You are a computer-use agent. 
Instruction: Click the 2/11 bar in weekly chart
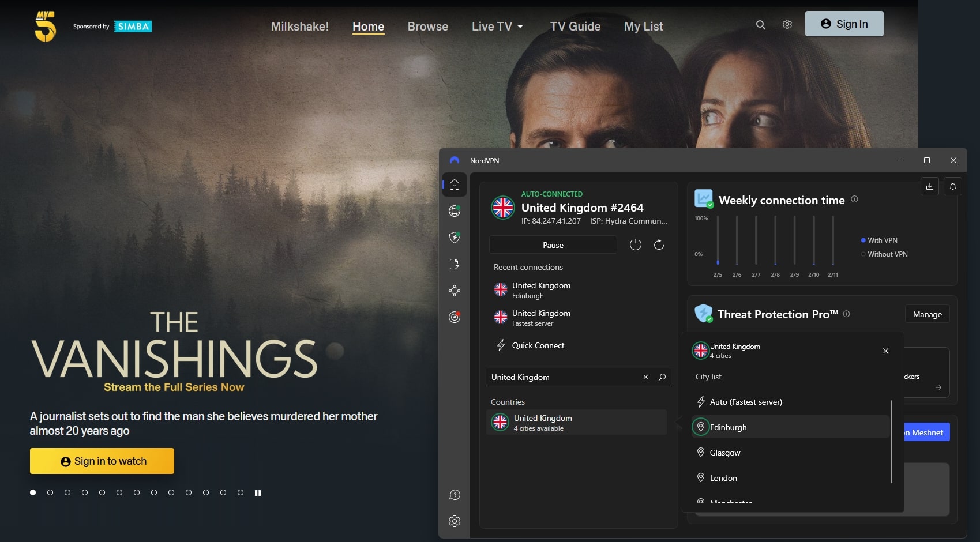pos(833,240)
